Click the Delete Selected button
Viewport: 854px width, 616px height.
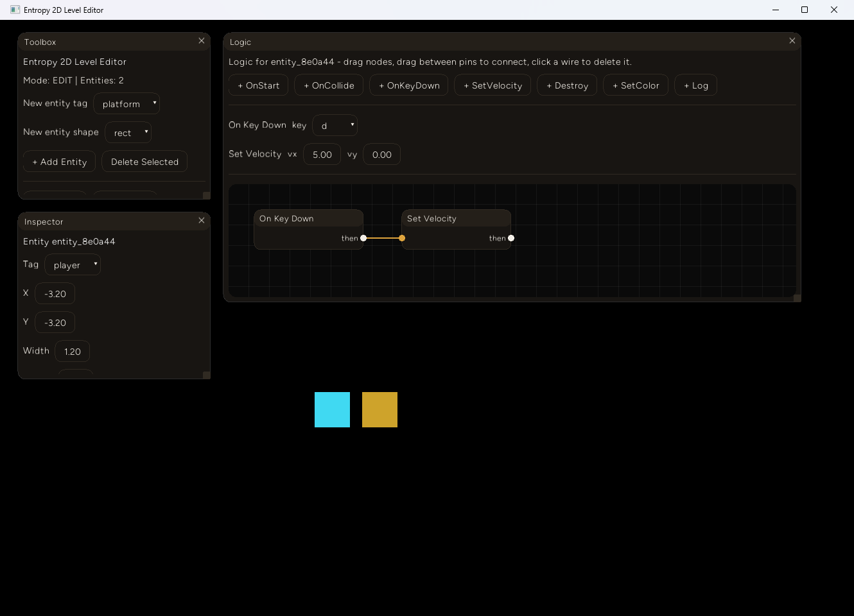pos(144,162)
